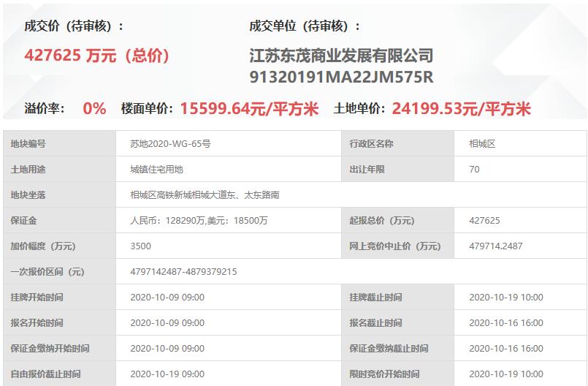This screenshot has height=386, width=588.
Task: Click the transfer term value 70
Action: [475, 170]
